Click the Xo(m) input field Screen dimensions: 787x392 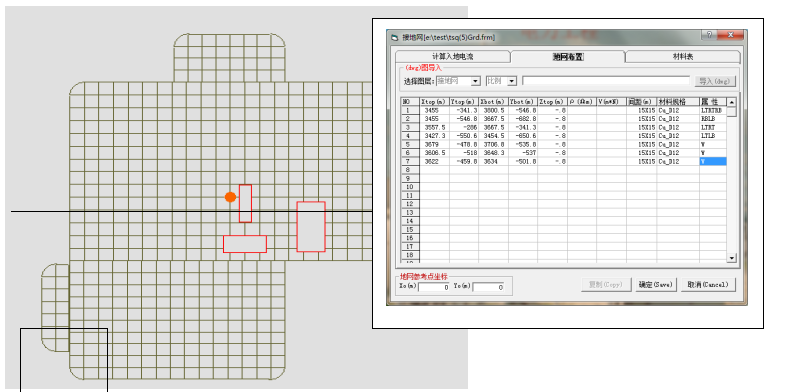click(434, 288)
